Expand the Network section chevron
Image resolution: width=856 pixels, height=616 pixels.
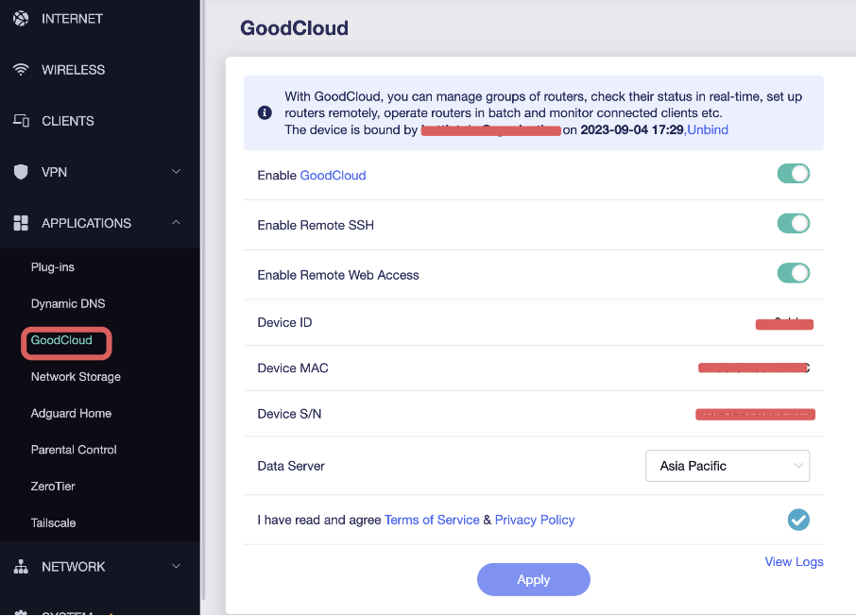click(x=176, y=567)
